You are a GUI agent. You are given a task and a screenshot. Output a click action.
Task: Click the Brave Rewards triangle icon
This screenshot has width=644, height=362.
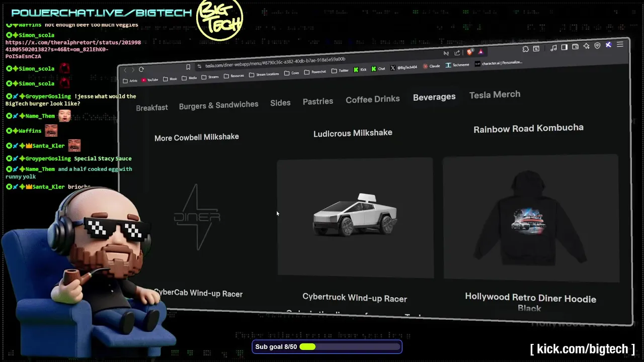(481, 51)
